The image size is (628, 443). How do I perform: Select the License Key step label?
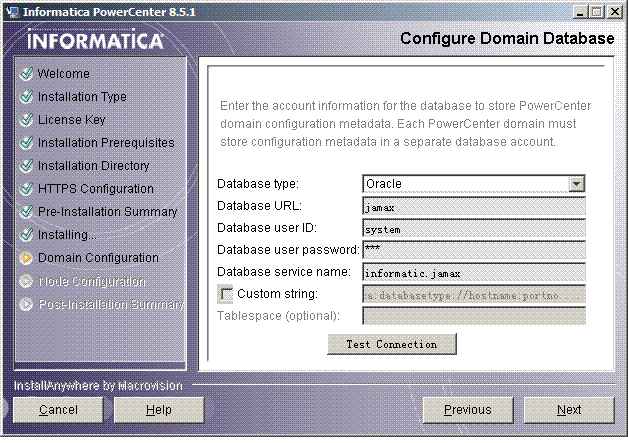[71, 120]
